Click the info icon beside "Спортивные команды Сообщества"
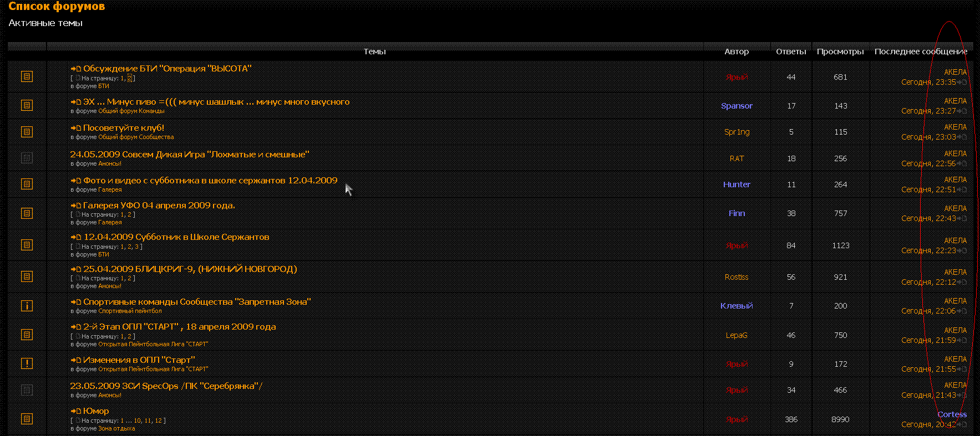The width and height of the screenshot is (980, 436). pyautogui.click(x=27, y=306)
